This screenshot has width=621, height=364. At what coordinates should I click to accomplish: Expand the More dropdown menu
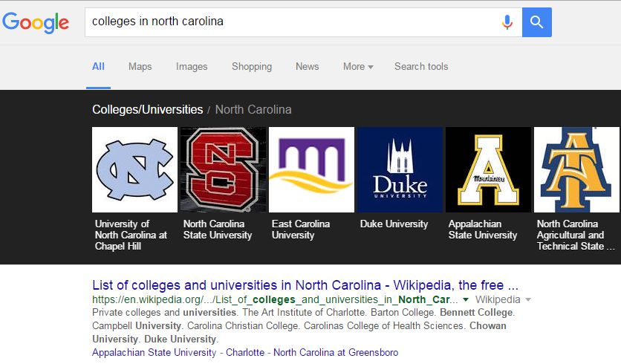coord(358,67)
